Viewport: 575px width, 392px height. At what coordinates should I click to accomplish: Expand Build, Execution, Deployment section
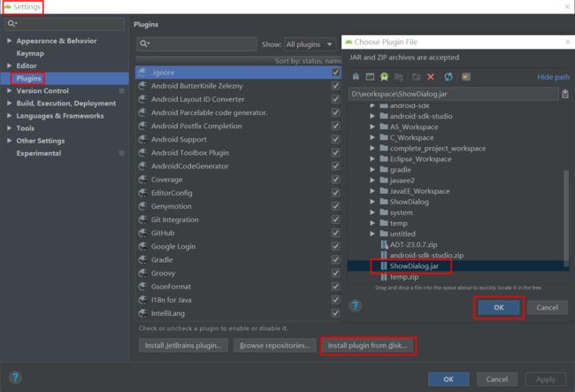(9, 104)
